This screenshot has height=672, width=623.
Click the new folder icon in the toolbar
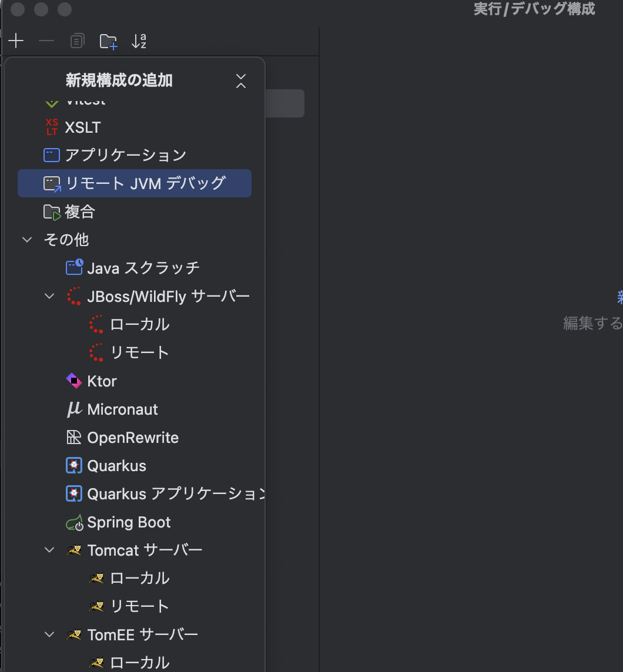(108, 41)
